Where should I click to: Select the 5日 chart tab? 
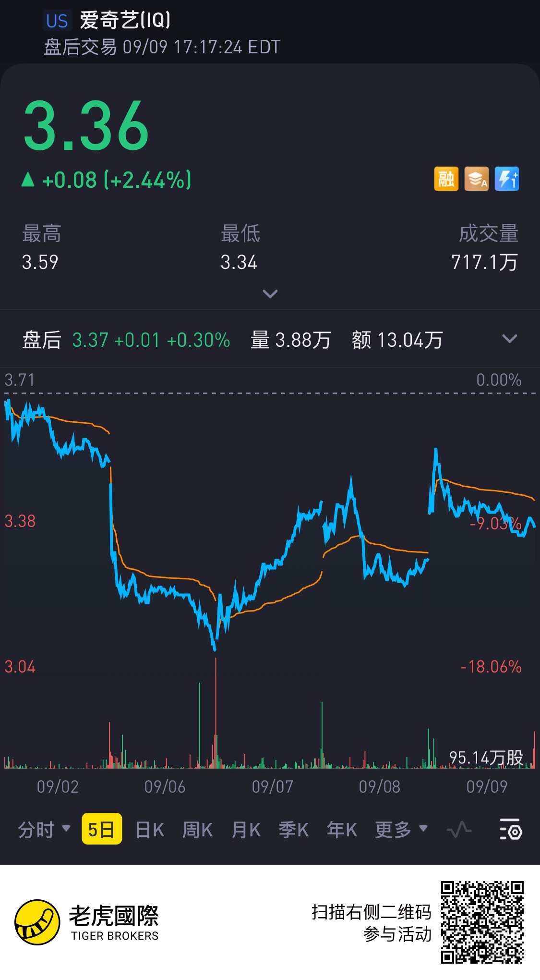[102, 829]
